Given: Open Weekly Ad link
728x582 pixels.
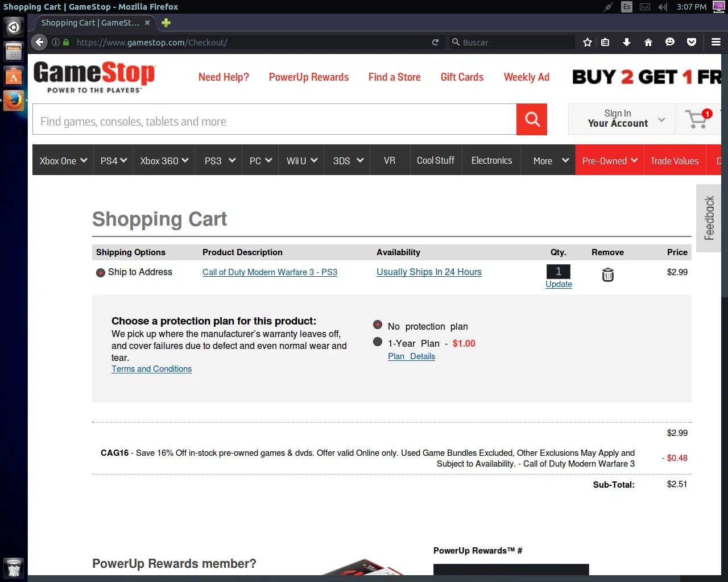Looking at the screenshot, I should click(527, 77).
